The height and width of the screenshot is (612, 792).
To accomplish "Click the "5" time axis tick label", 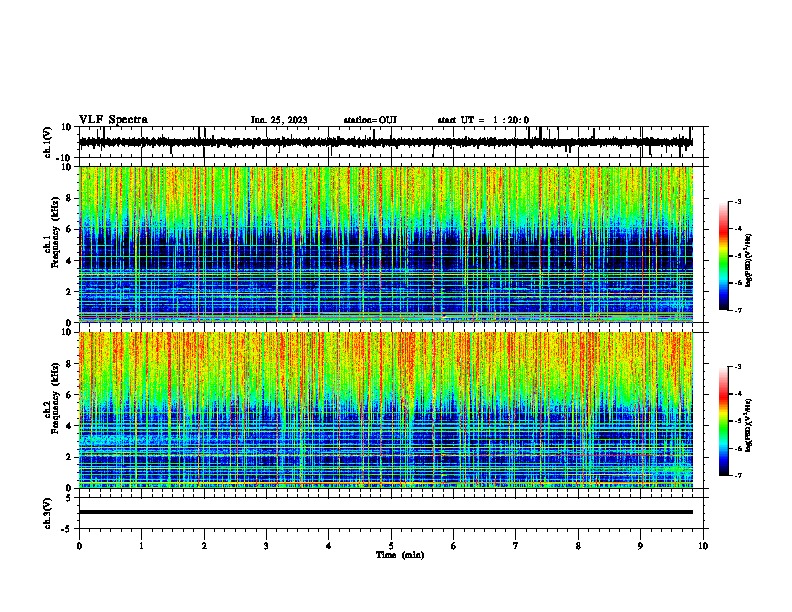I will tap(391, 546).
